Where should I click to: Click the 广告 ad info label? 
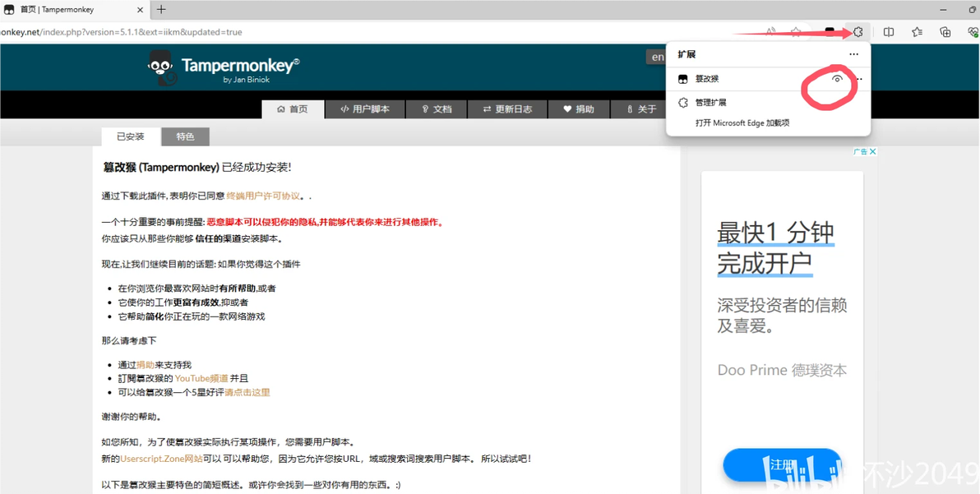(x=861, y=152)
